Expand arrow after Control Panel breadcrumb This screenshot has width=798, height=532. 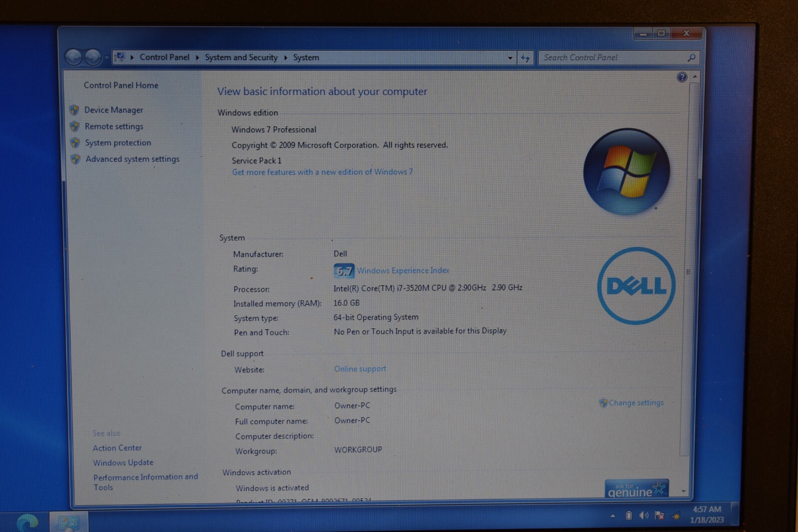pos(198,58)
